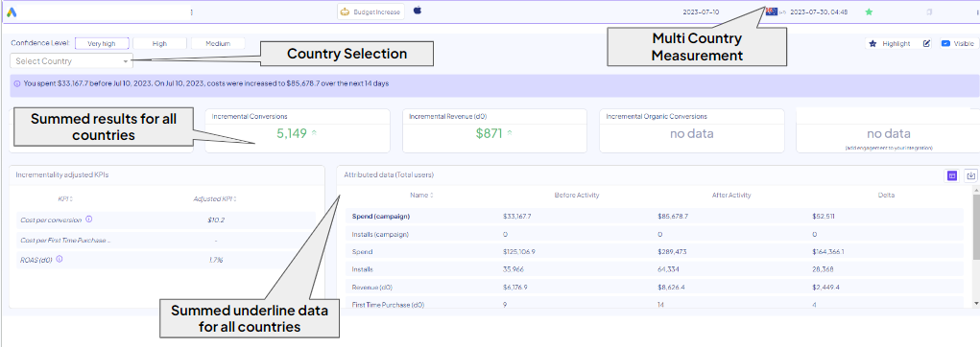Sort attributed data by Name column

[x=422, y=196]
